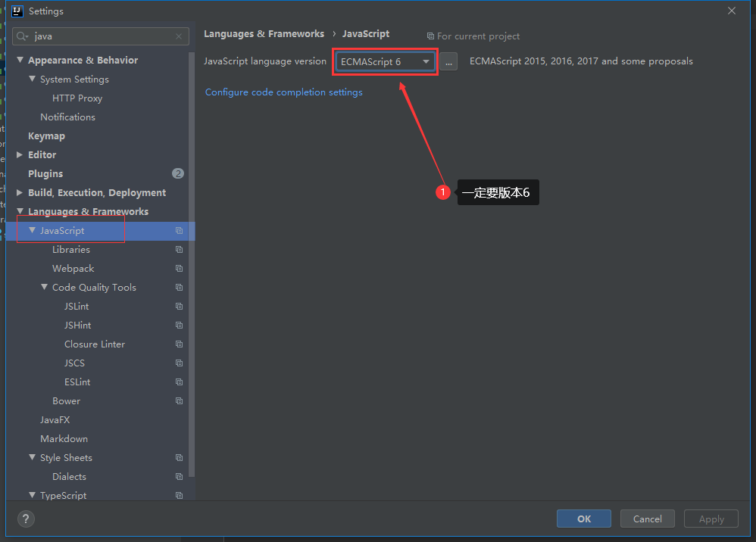
Task: Click the project-level icon on the ESLint row
Action: click(179, 382)
